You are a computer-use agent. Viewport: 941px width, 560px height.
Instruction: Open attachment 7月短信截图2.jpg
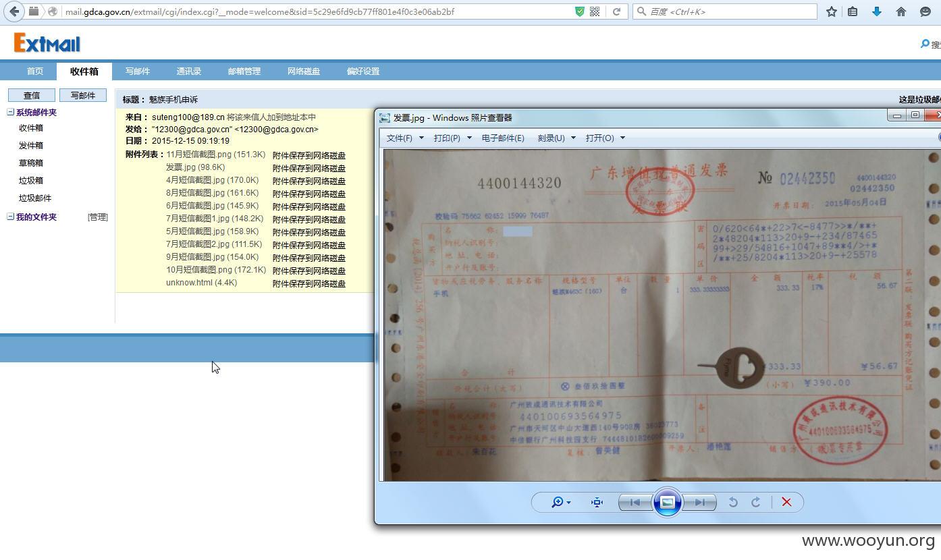click(x=214, y=244)
